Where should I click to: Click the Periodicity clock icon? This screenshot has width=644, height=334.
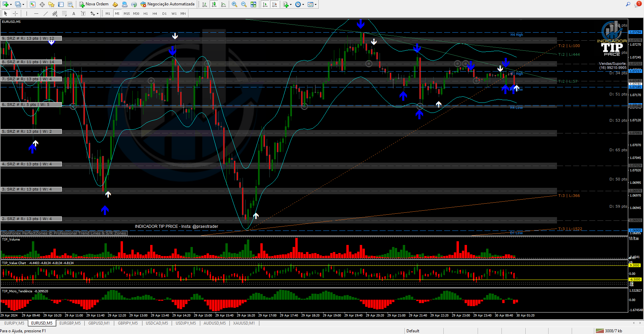(298, 4)
